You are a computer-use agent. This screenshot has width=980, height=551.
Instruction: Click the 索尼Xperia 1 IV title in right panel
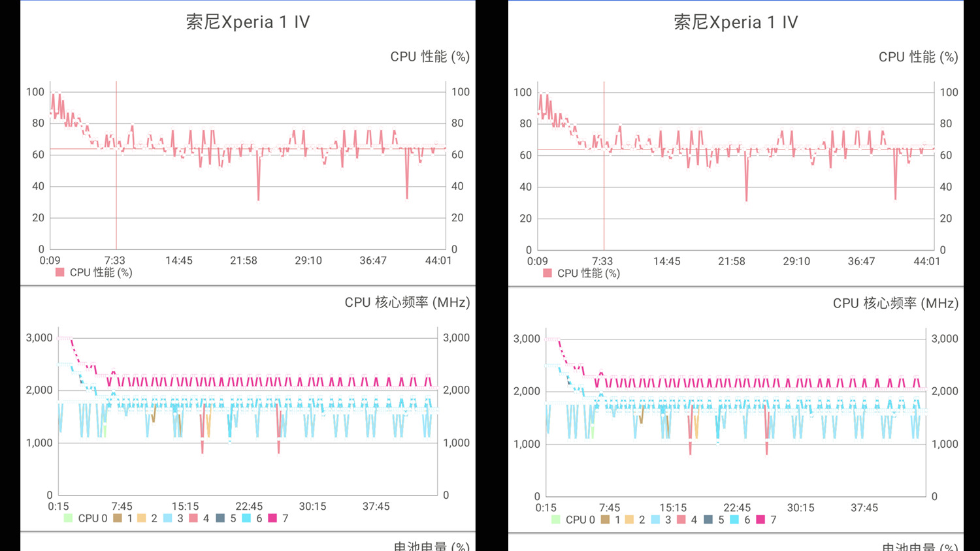[736, 23]
